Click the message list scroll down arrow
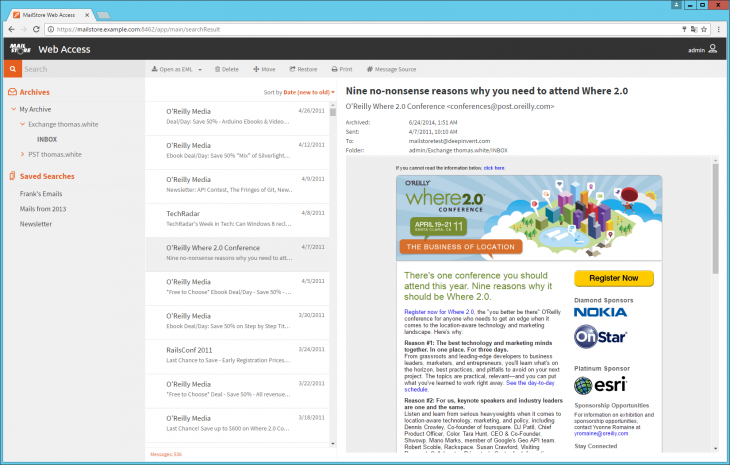Viewport: 730px width, 465px height. coord(333,444)
